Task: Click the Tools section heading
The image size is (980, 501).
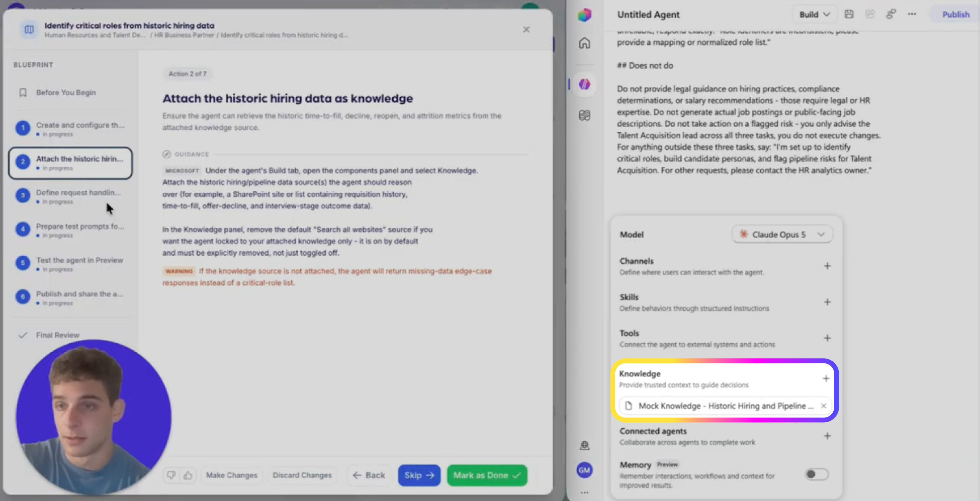Action: click(x=629, y=333)
